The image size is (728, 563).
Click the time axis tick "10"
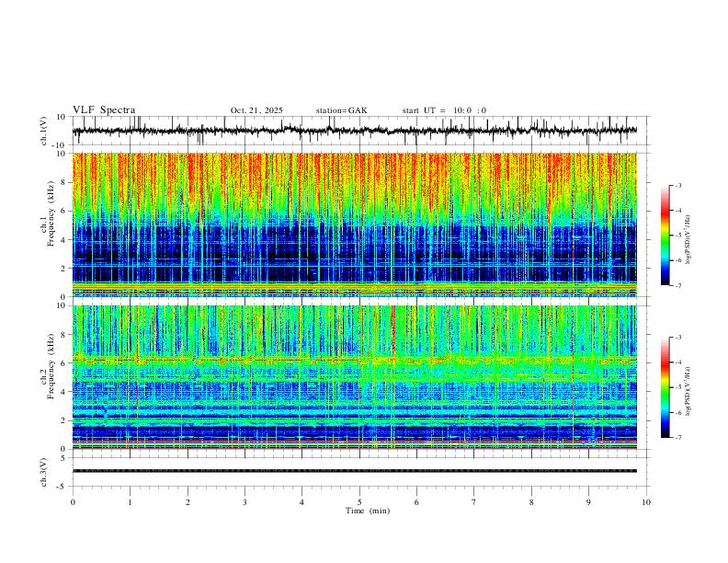click(x=646, y=502)
